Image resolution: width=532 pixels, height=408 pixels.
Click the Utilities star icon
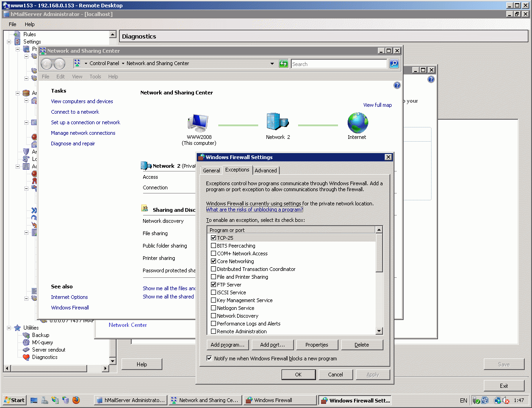(x=17, y=328)
